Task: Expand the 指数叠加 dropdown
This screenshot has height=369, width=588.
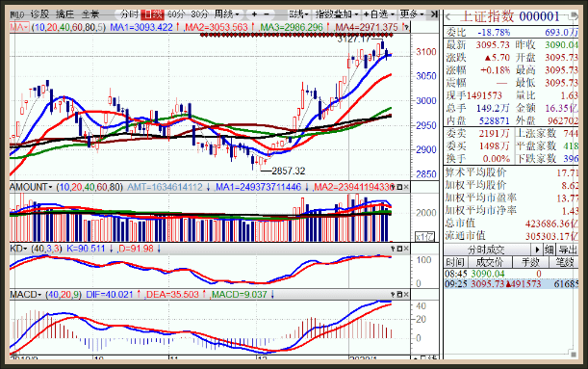Action: coord(337,14)
